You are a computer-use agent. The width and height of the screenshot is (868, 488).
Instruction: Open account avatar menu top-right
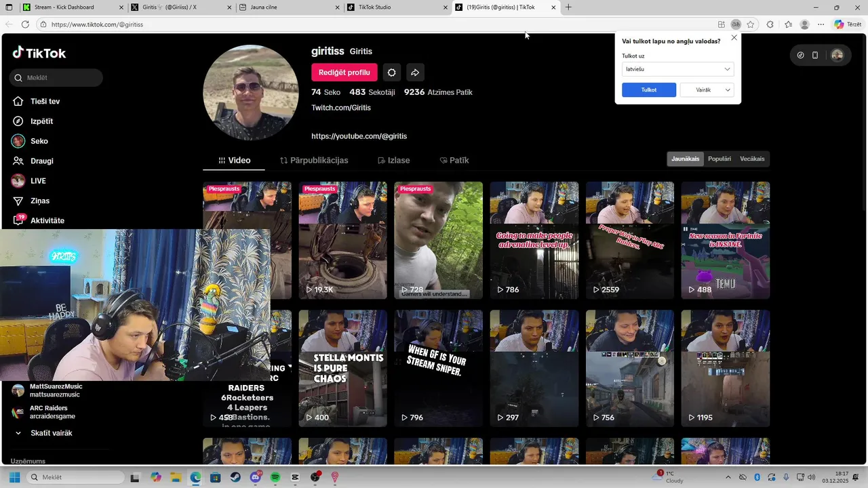[x=837, y=56]
